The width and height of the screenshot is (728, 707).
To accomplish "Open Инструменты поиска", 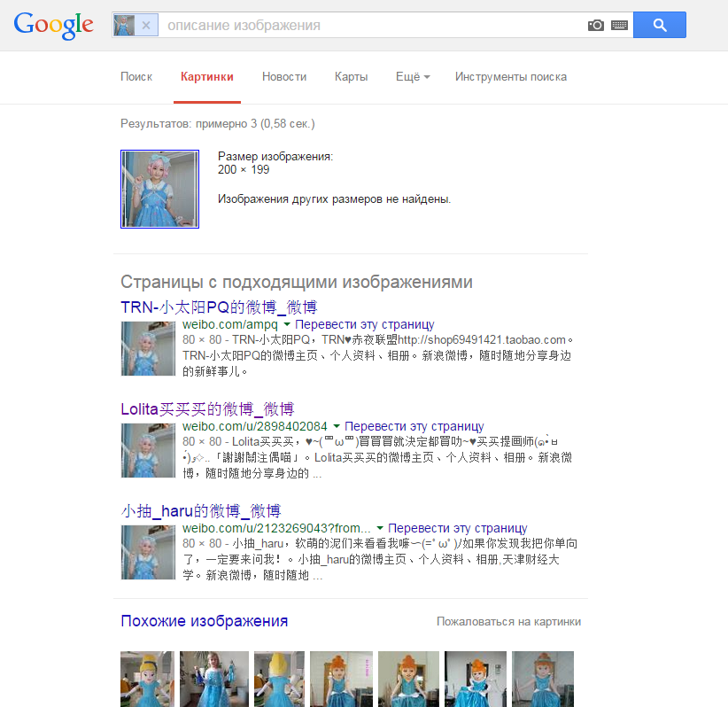I will 511,77.
